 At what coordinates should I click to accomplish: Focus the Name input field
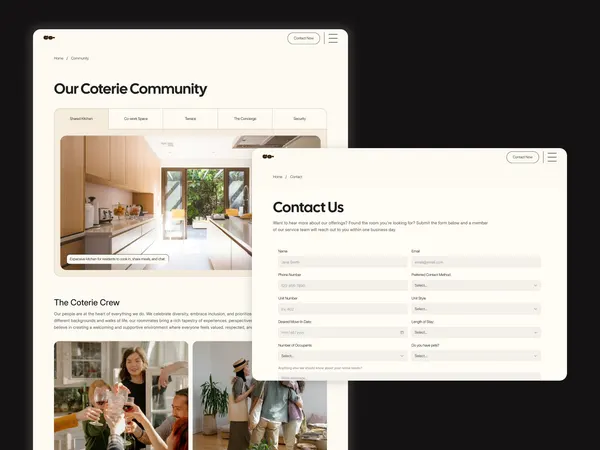pyautogui.click(x=342, y=262)
